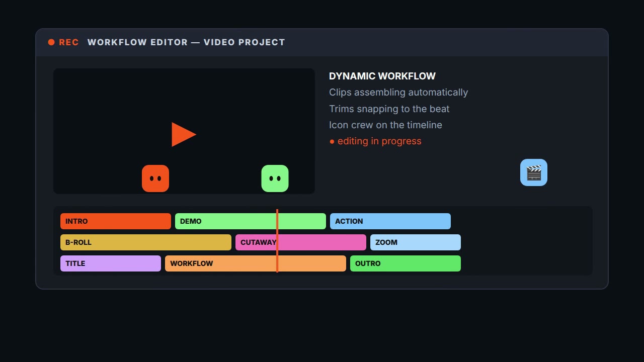Click 'Trims snapping to the beat' text
The height and width of the screenshot is (362, 644).
click(389, 109)
